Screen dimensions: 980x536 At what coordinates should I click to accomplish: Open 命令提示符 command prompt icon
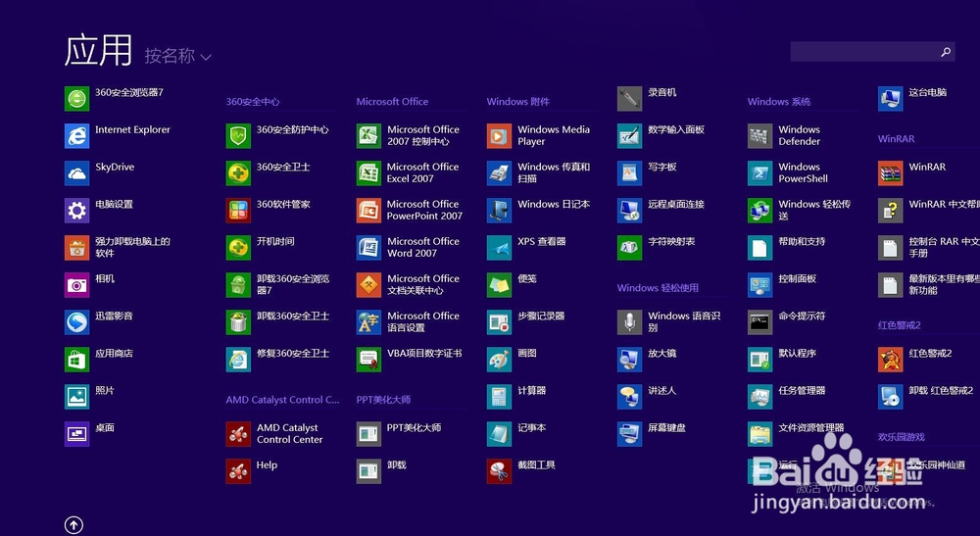(760, 322)
